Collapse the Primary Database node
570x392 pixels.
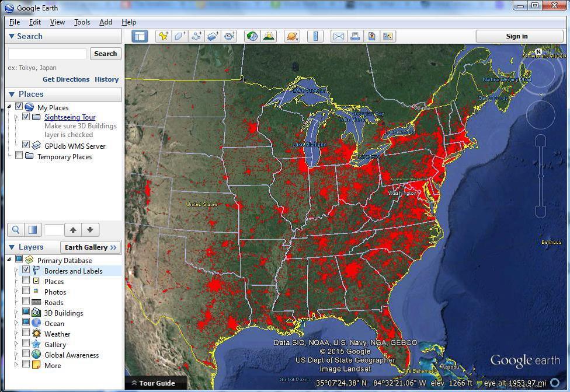tap(9, 260)
